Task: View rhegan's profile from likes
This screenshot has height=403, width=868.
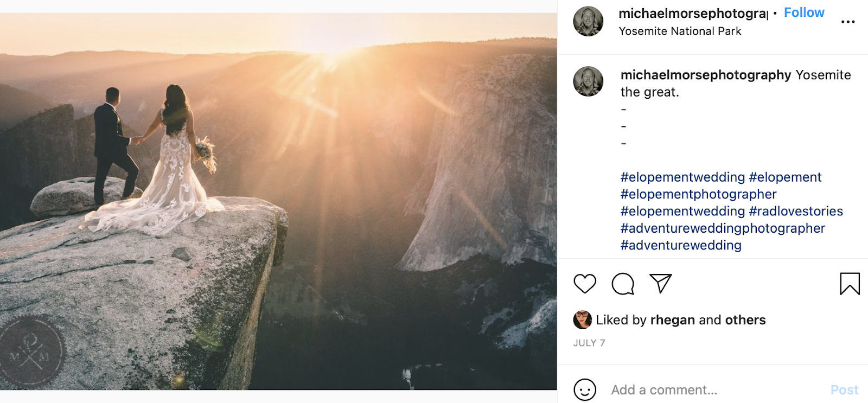Action: 673,320
